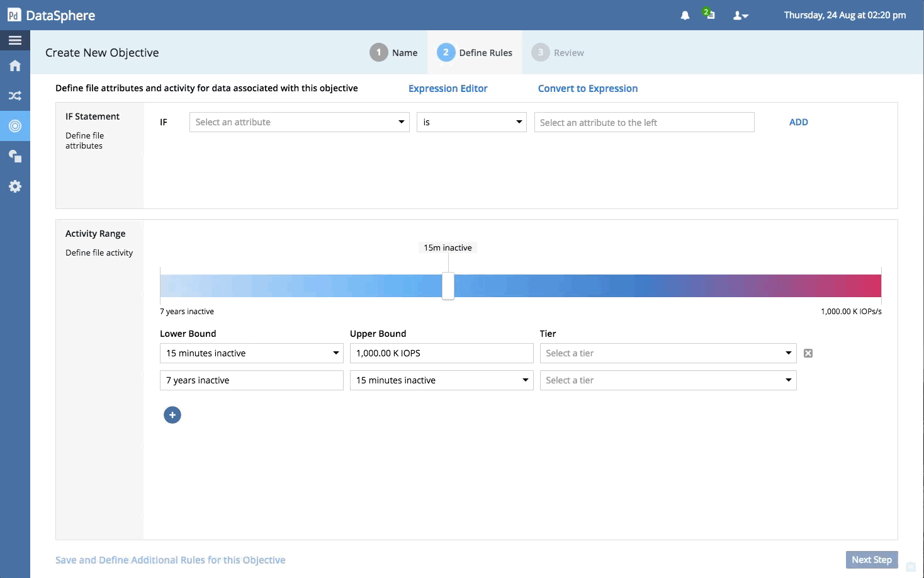This screenshot has height=578, width=924.
Task: Open the first row Select a tier dropdown
Action: click(668, 353)
